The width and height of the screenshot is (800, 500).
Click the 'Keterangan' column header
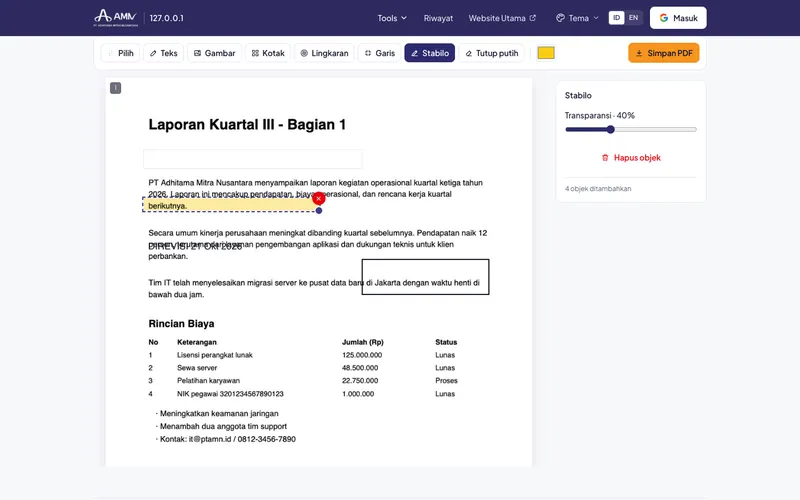point(196,342)
